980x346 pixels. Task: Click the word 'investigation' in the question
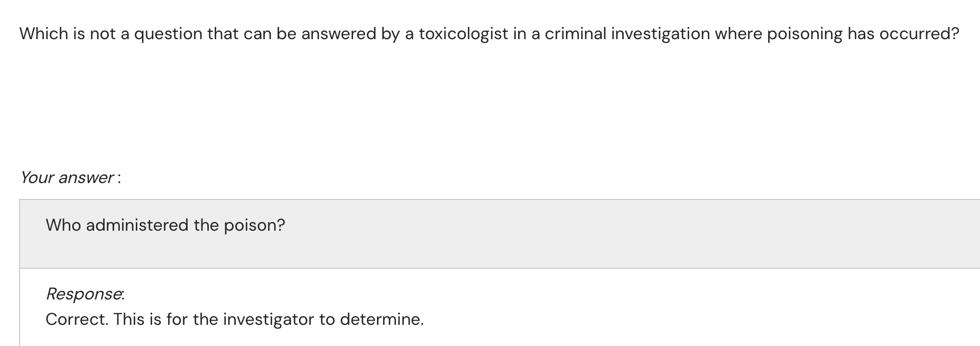click(x=660, y=34)
